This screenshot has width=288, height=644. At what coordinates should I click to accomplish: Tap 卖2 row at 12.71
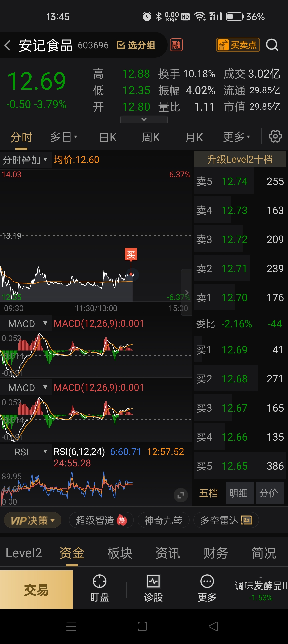(240, 268)
